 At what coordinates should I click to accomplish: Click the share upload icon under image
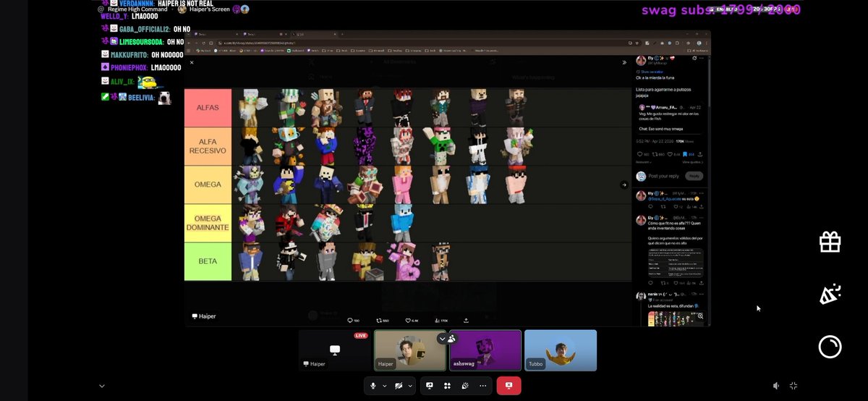(x=466, y=320)
